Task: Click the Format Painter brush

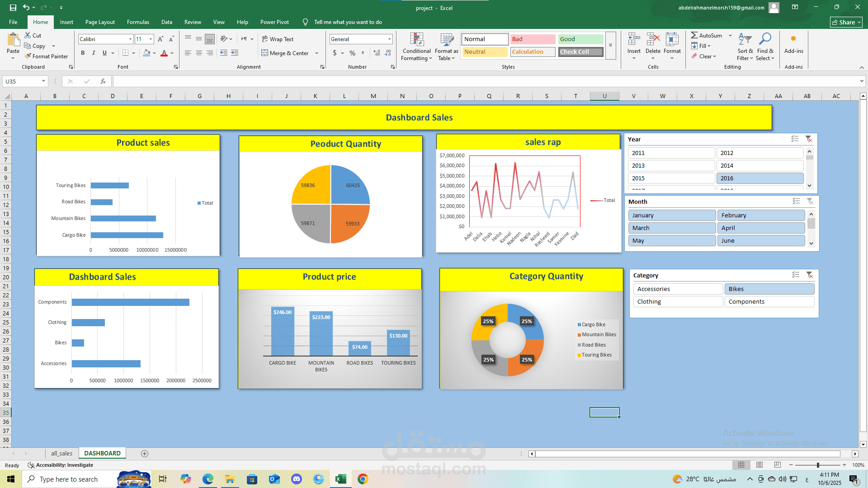Action: pyautogui.click(x=28, y=56)
